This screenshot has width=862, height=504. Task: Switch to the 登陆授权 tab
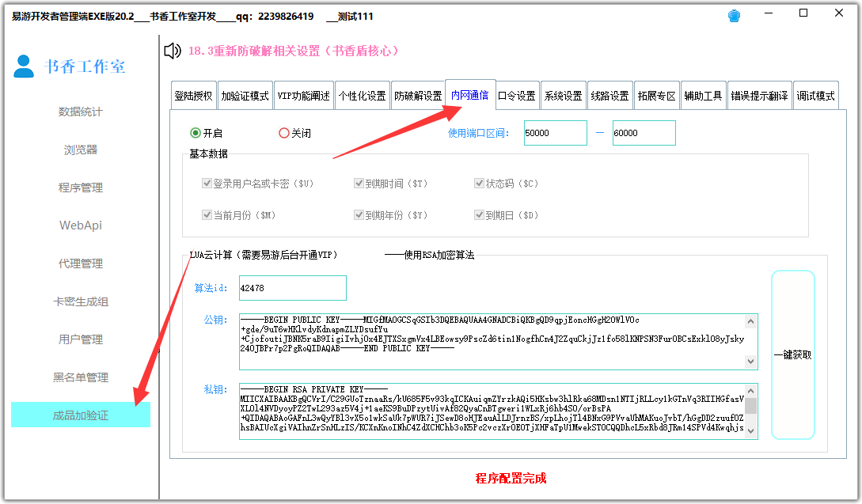(192, 93)
